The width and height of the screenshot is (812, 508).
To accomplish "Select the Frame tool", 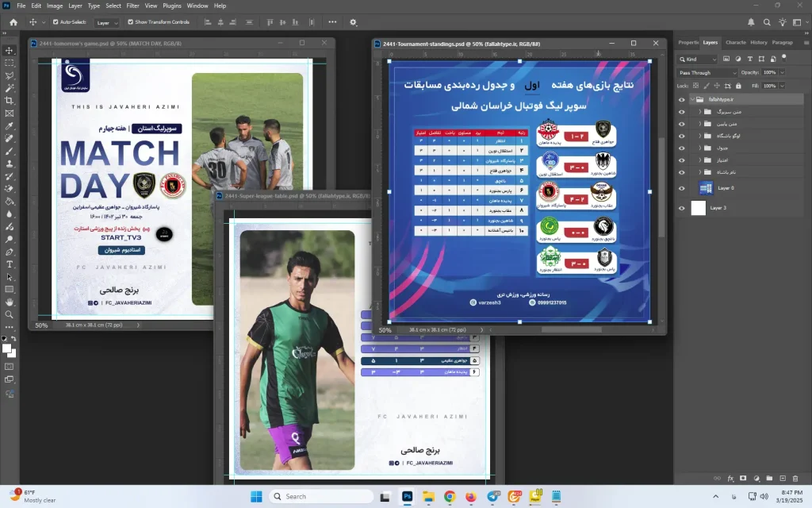I will click(10, 113).
